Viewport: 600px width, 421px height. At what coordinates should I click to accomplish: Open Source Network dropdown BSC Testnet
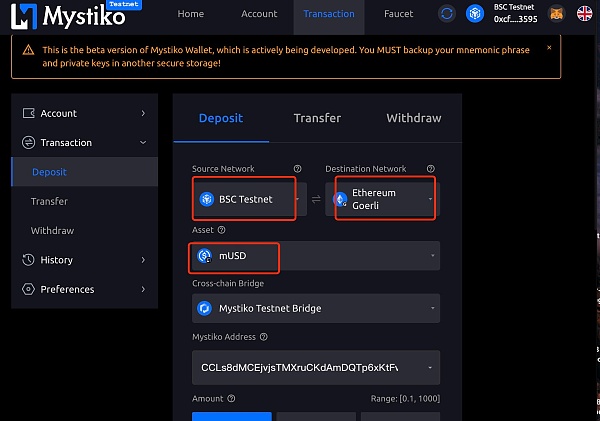click(x=249, y=199)
